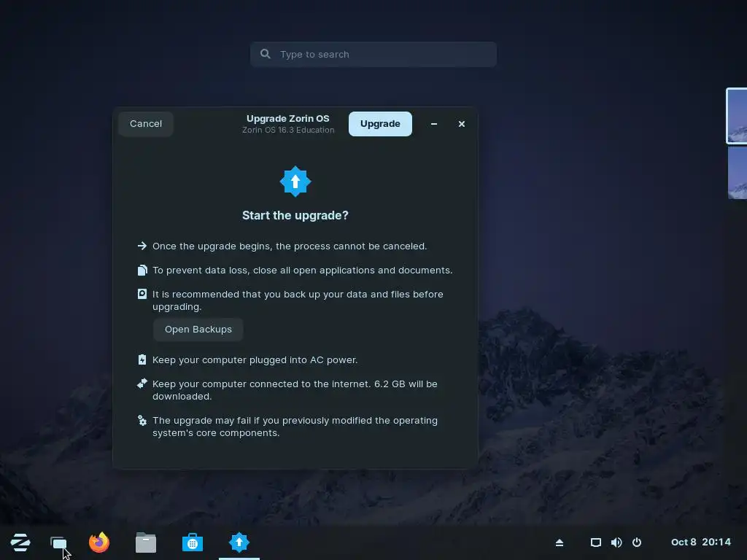Click the clock showing Oct 8 20:14
Screen dimensions: 747x560
701,542
